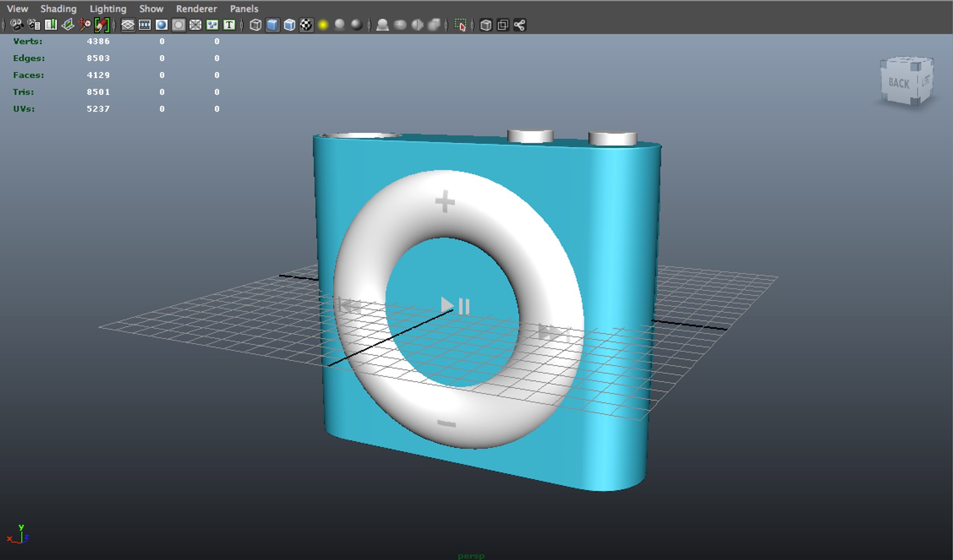Toggle the Gate Mask display
953x560 pixels.
178,25
